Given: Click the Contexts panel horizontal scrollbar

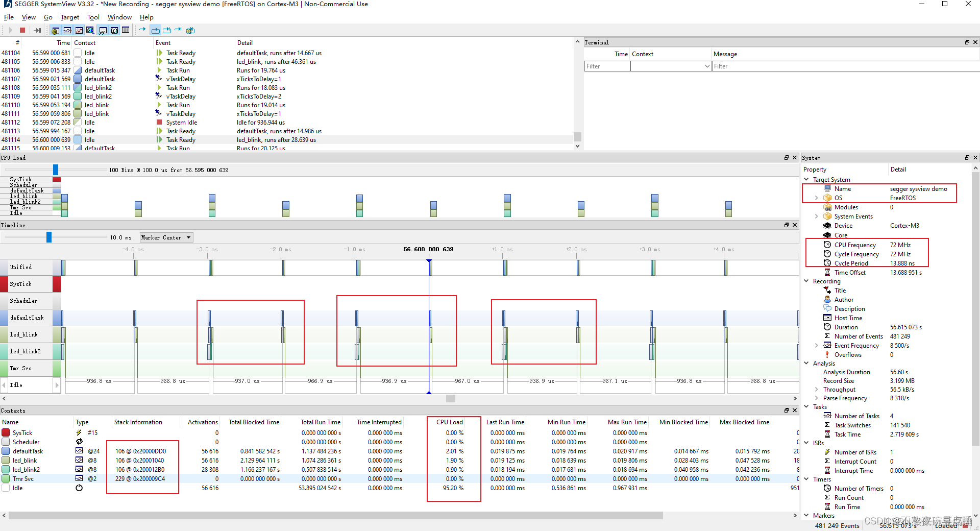Looking at the screenshot, I should click(x=336, y=516).
